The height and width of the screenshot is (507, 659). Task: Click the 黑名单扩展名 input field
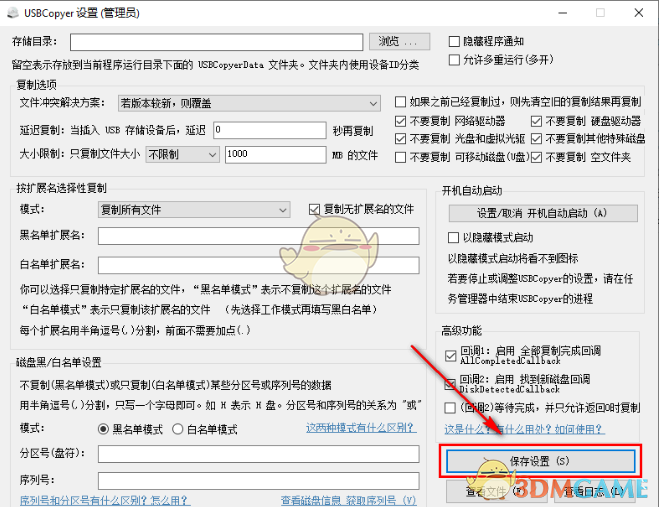click(258, 236)
